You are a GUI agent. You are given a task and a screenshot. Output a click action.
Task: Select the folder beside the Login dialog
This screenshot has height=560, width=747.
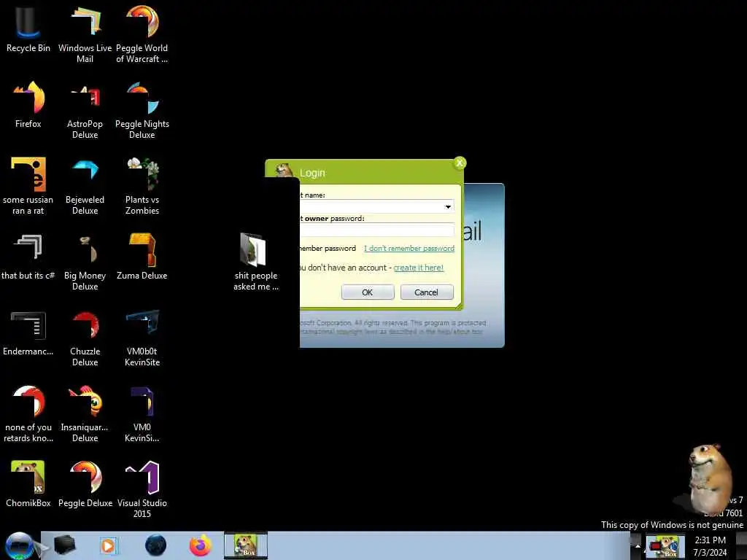[256, 262]
